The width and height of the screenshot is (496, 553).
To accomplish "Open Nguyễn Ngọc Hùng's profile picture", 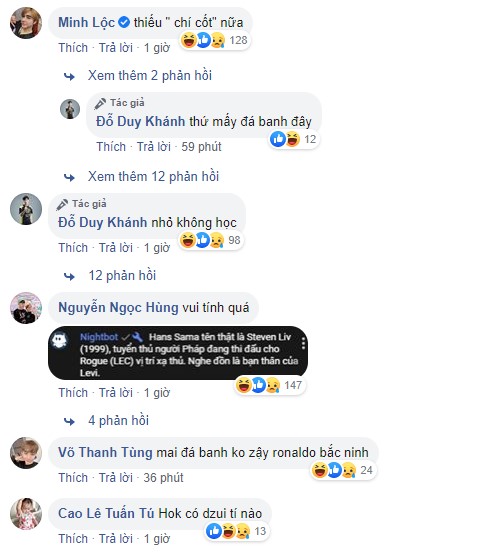I will point(26,308).
